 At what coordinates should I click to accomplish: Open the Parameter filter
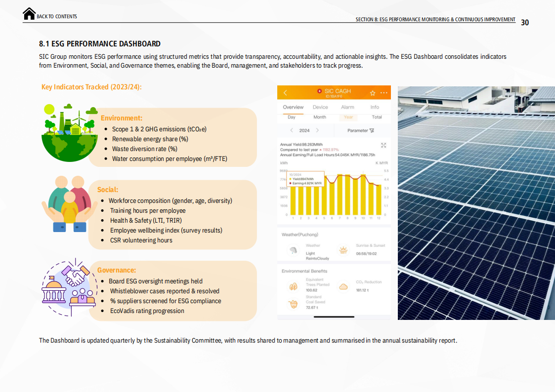pyautogui.click(x=361, y=130)
